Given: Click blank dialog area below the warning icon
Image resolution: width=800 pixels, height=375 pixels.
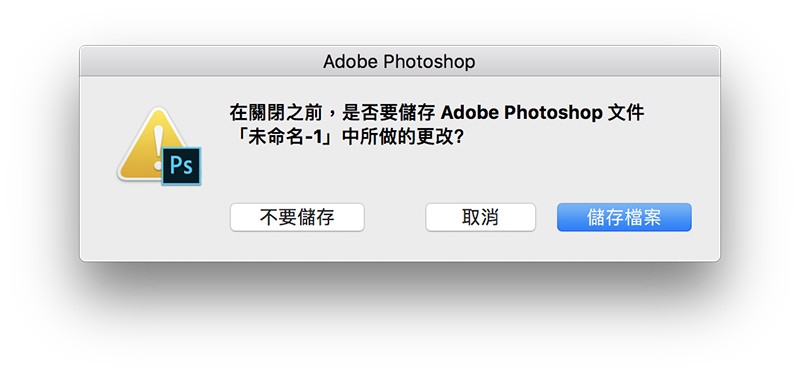Looking at the screenshot, I should click(x=153, y=224).
